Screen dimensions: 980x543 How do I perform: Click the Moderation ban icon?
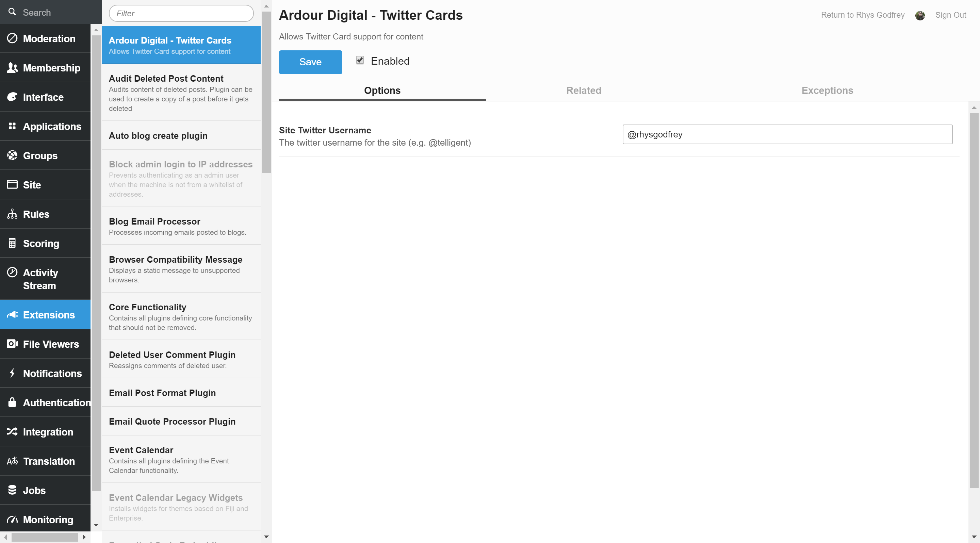pos(12,38)
